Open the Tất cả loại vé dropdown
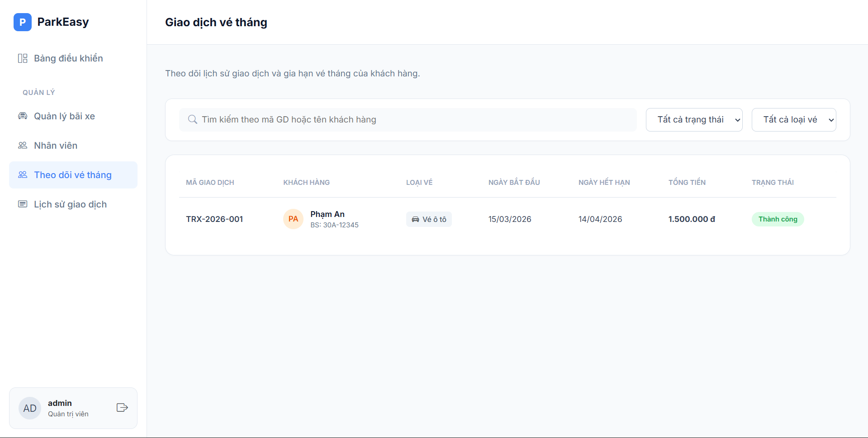The width and height of the screenshot is (868, 438). click(793, 120)
